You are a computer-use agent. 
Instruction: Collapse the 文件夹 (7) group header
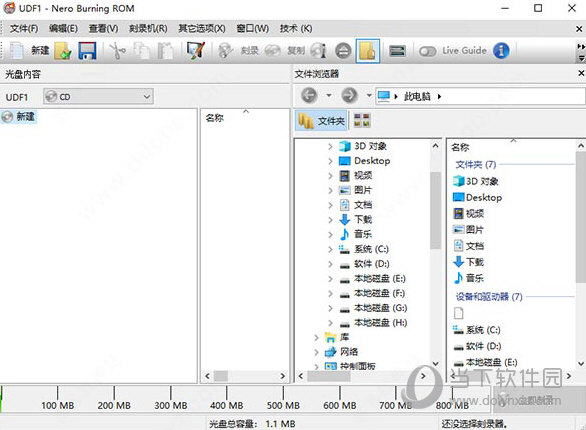pos(476,164)
